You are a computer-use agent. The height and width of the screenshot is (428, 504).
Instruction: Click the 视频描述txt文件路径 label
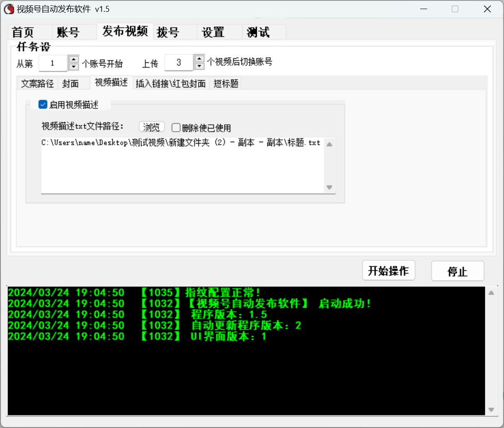82,126
